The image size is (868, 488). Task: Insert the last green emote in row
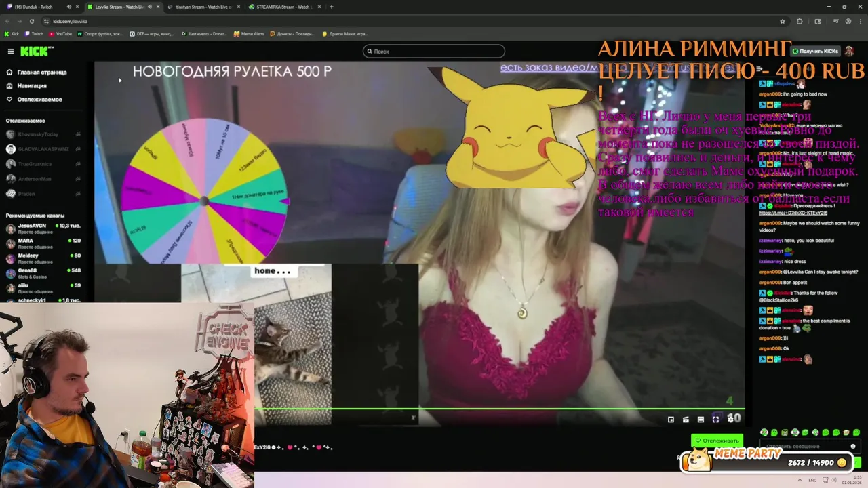(856, 432)
